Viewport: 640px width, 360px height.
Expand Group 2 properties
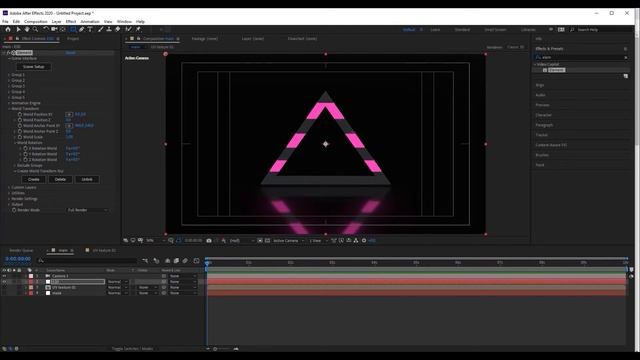(9, 81)
